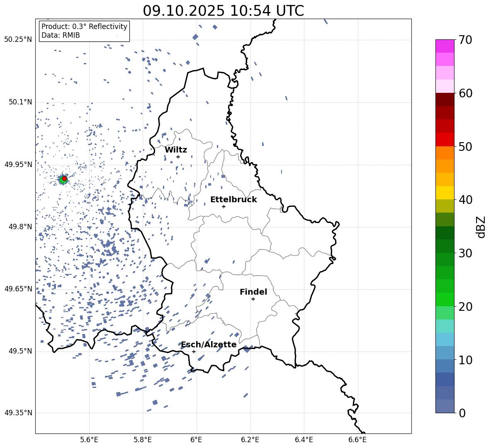Image resolution: width=491 pixels, height=448 pixels.
Task: Click the title 09.10.2025 10:54 UTC
Action: [x=223, y=11]
